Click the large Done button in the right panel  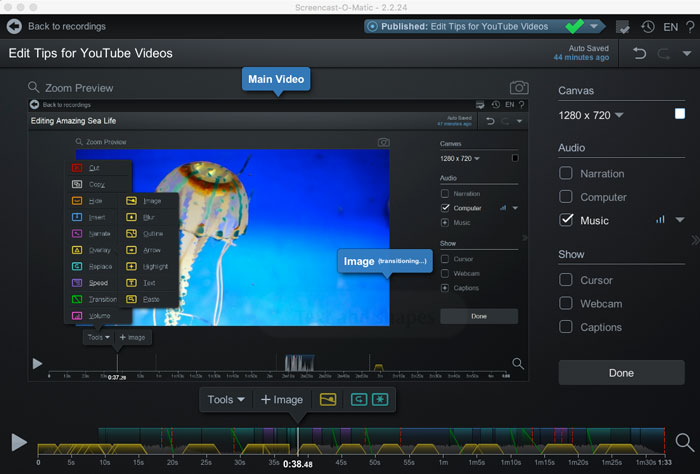(x=621, y=373)
